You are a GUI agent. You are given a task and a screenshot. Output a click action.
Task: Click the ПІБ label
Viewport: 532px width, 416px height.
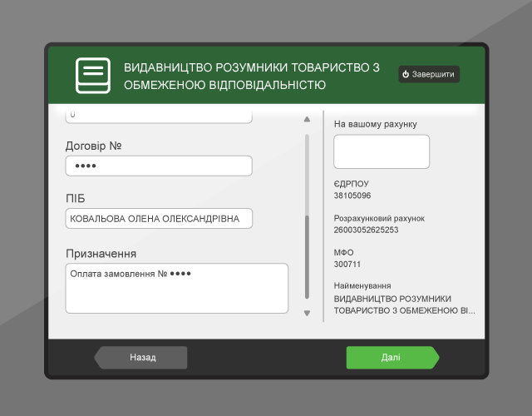click(x=76, y=198)
